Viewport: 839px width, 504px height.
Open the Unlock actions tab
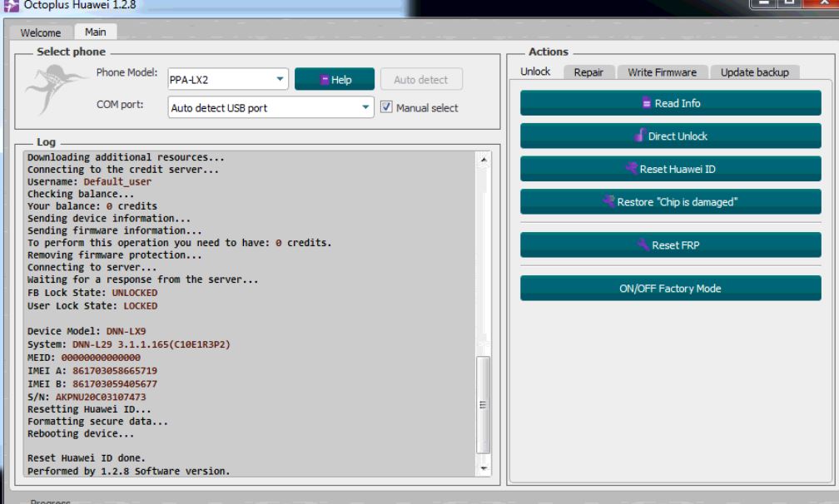tap(535, 72)
